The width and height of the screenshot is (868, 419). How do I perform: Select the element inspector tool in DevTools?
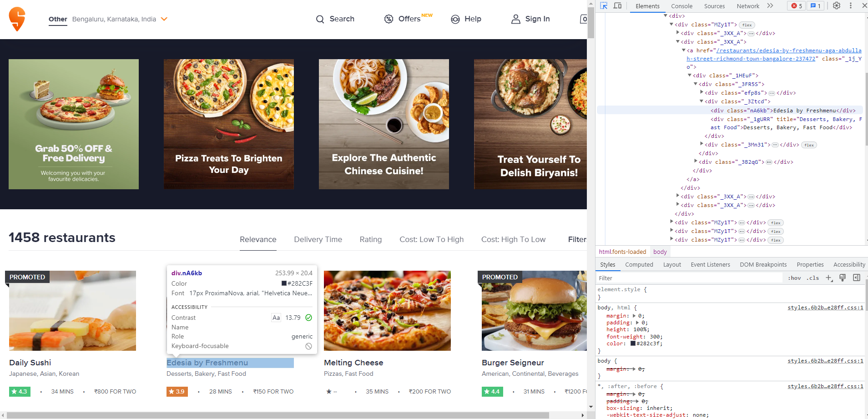pyautogui.click(x=604, y=6)
